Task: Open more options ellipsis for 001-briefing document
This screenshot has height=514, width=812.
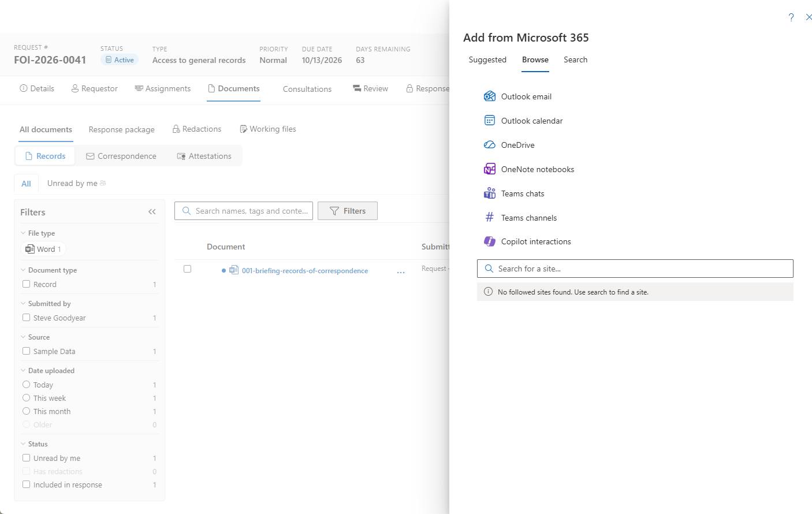Action: (x=401, y=271)
